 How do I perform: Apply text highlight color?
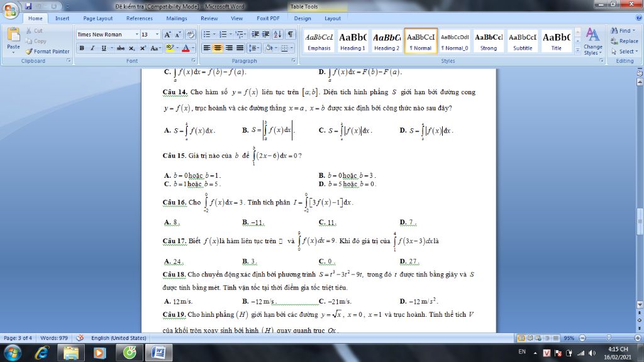(170, 48)
